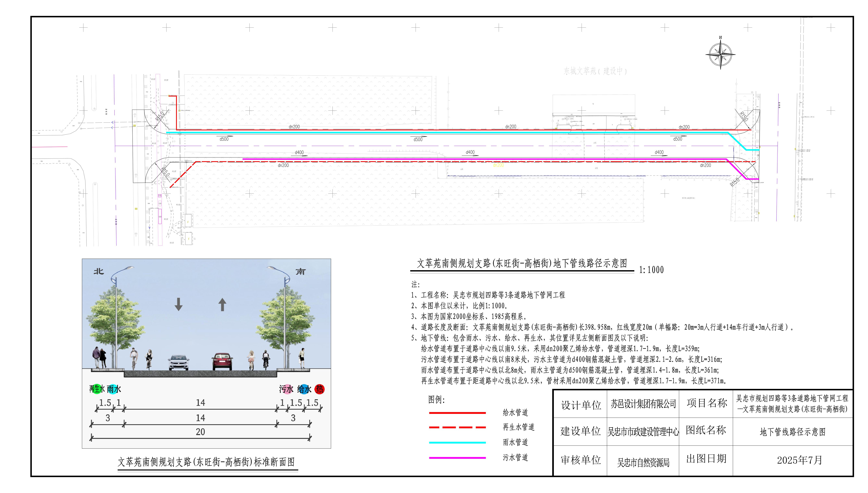Click note 3 about 国家2000坐标系
Viewport: 868px width, 493px height.
(469, 317)
